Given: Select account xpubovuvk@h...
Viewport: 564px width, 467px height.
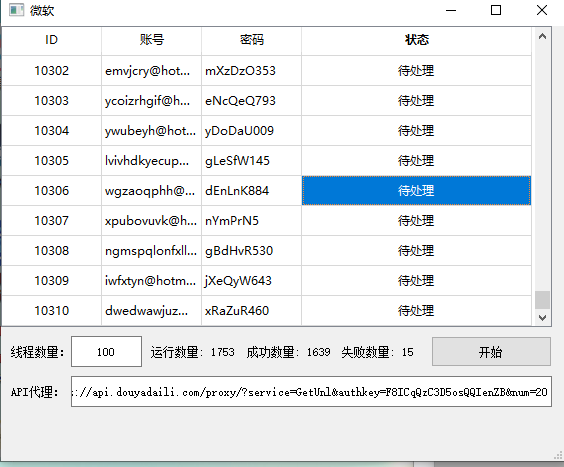Looking at the screenshot, I should pos(151,221).
